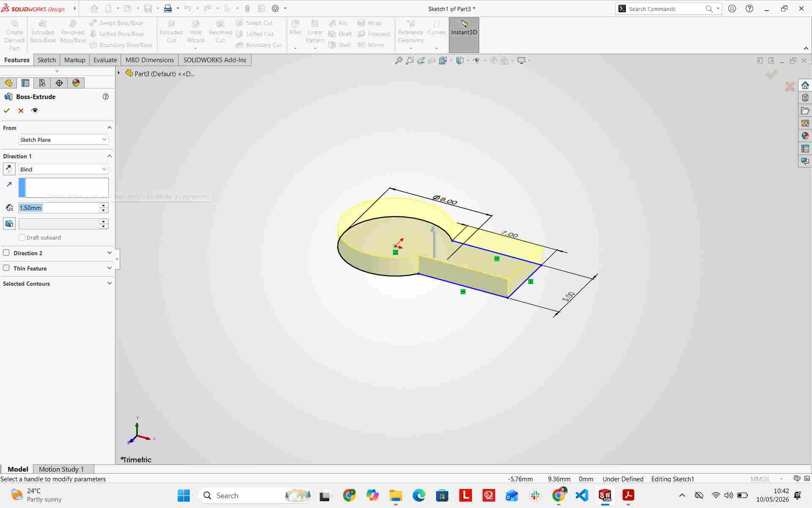Click Reverse Direction arrow button
Image resolution: width=812 pixels, height=508 pixels.
click(x=9, y=169)
